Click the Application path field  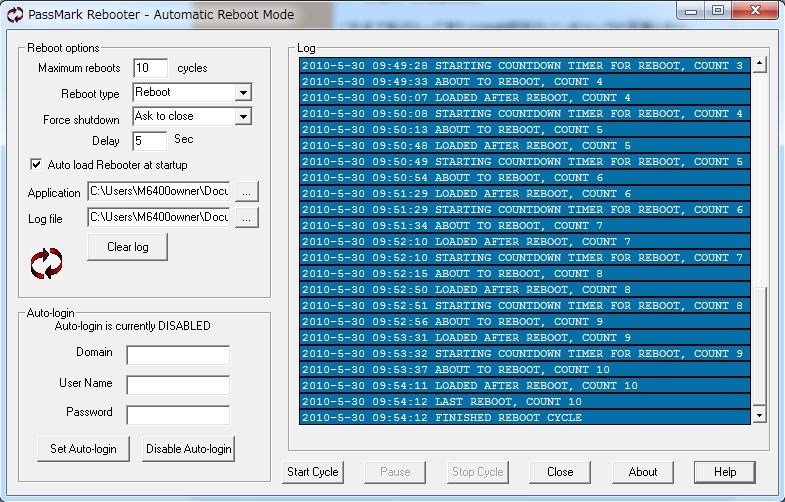tap(159, 191)
